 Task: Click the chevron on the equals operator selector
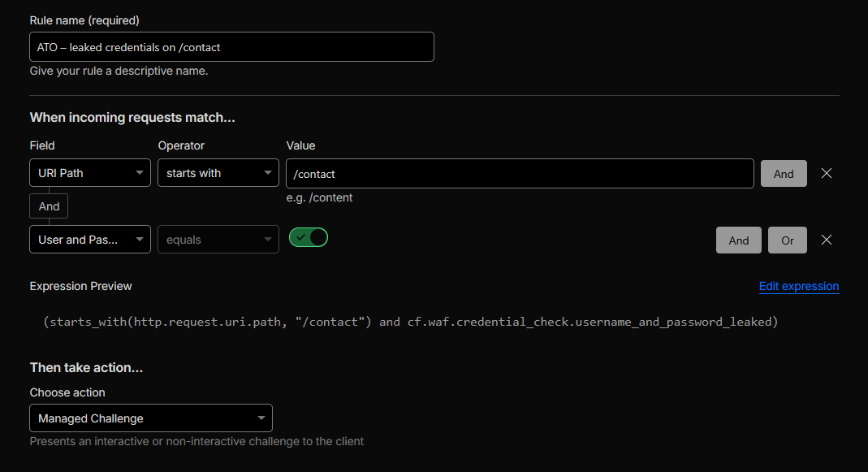(267, 237)
